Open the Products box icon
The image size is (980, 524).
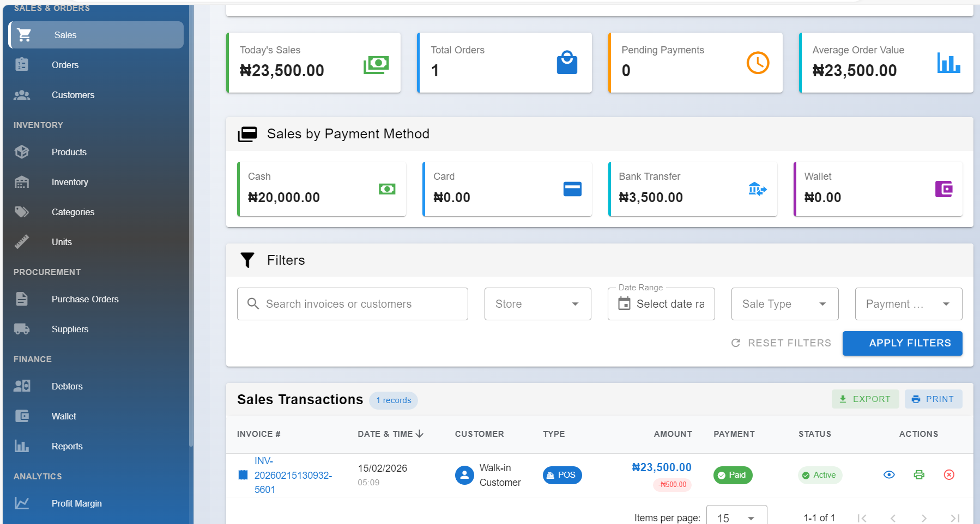pos(22,152)
